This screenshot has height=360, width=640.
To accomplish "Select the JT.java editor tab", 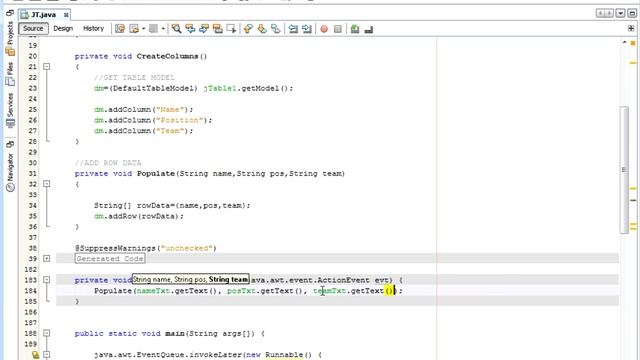I will [x=44, y=15].
